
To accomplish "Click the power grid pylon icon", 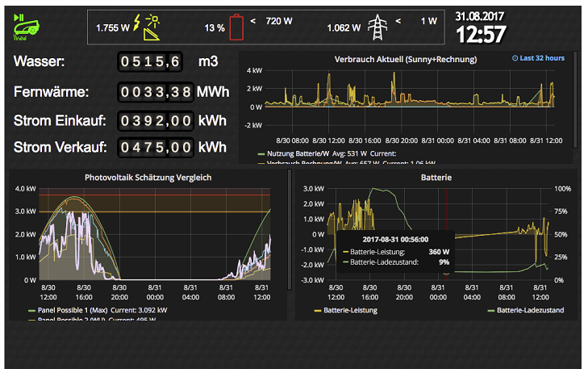I will (377, 27).
